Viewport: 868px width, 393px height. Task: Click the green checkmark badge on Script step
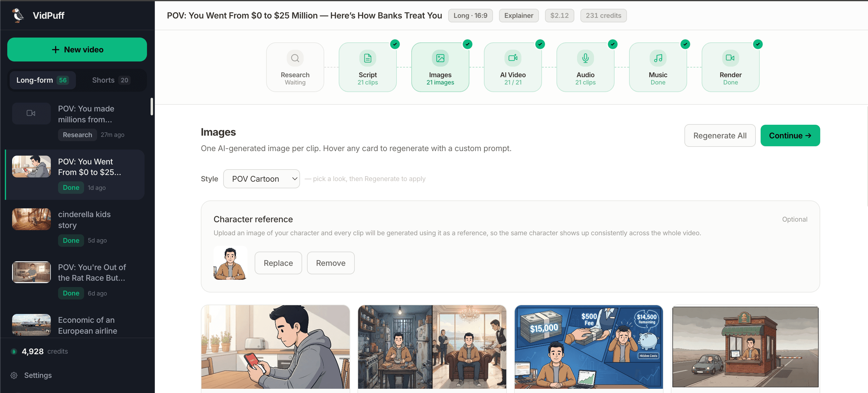click(395, 44)
